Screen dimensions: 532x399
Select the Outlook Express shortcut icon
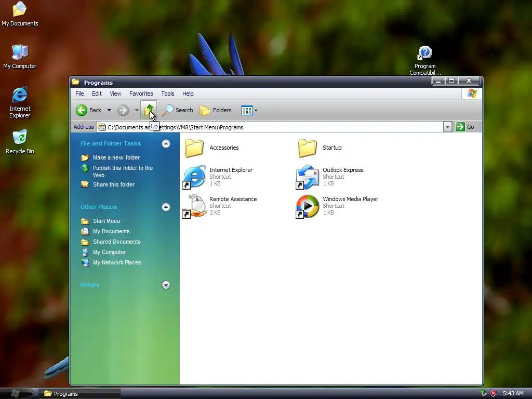click(x=308, y=177)
